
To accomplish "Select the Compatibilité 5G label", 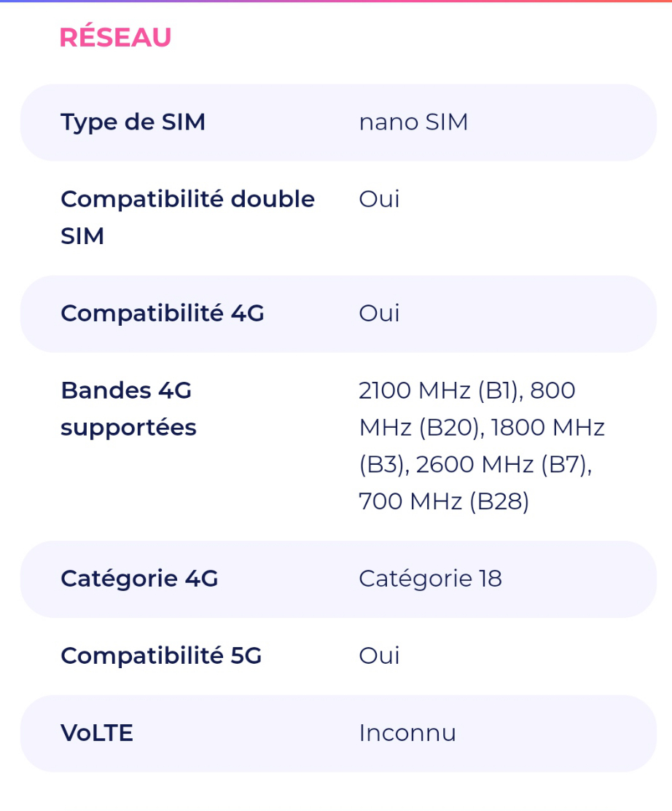I will point(160,657).
